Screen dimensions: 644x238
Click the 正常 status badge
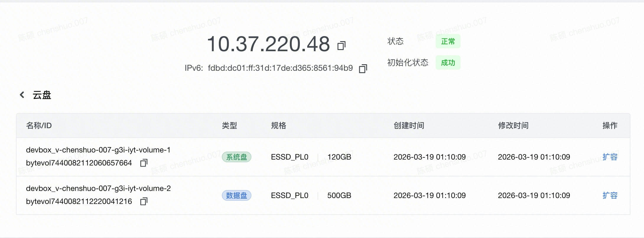(x=448, y=41)
